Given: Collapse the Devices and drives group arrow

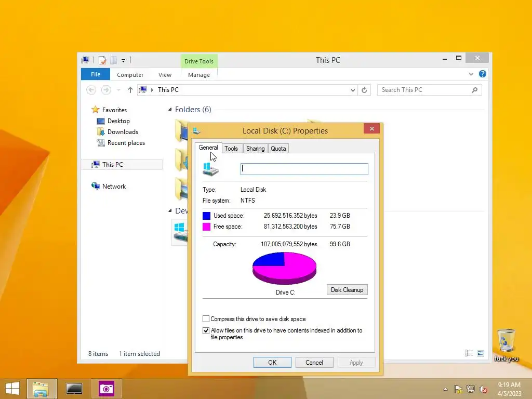Looking at the screenshot, I should point(170,211).
